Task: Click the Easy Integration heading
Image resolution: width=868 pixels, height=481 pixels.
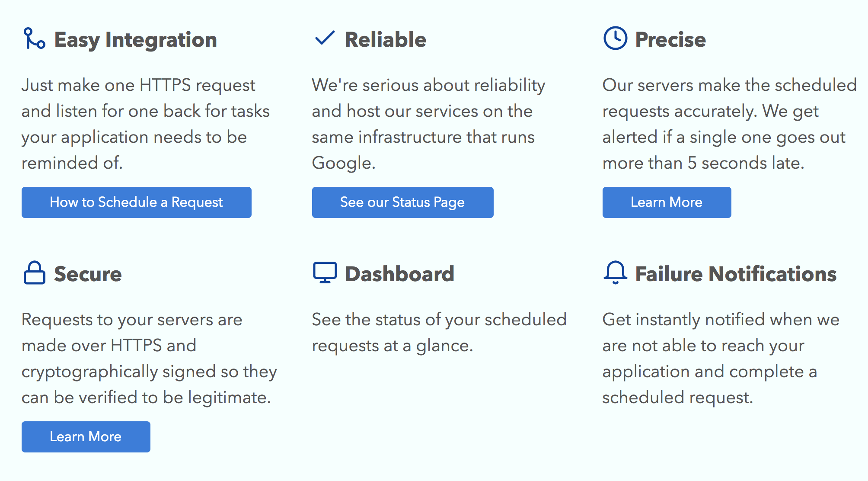Action: click(x=135, y=40)
